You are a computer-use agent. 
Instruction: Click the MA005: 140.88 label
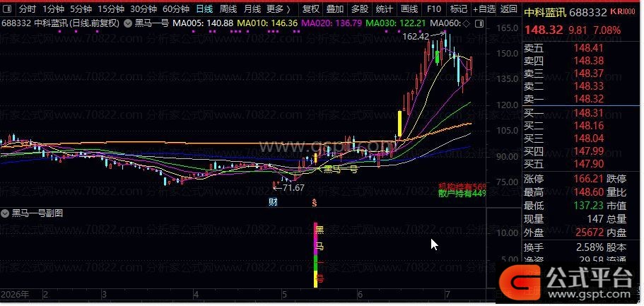(x=203, y=23)
